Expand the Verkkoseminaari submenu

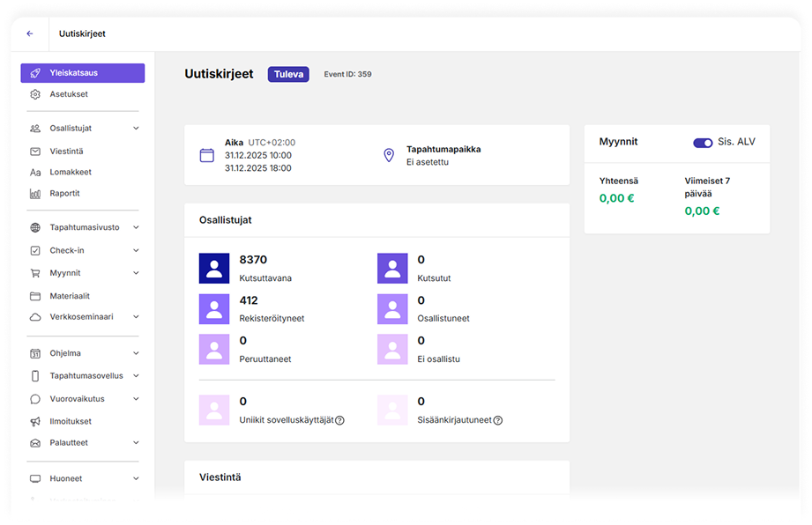pyautogui.click(x=136, y=317)
